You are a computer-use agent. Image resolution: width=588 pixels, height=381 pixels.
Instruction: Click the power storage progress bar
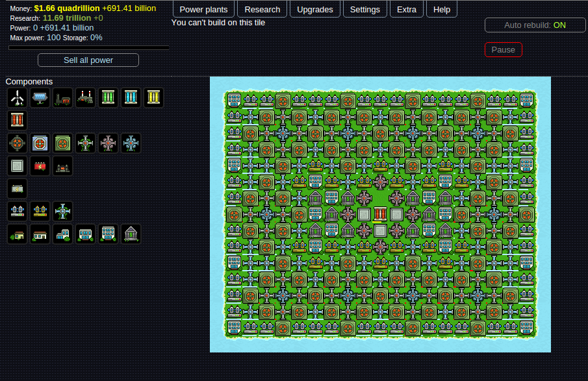click(x=88, y=47)
